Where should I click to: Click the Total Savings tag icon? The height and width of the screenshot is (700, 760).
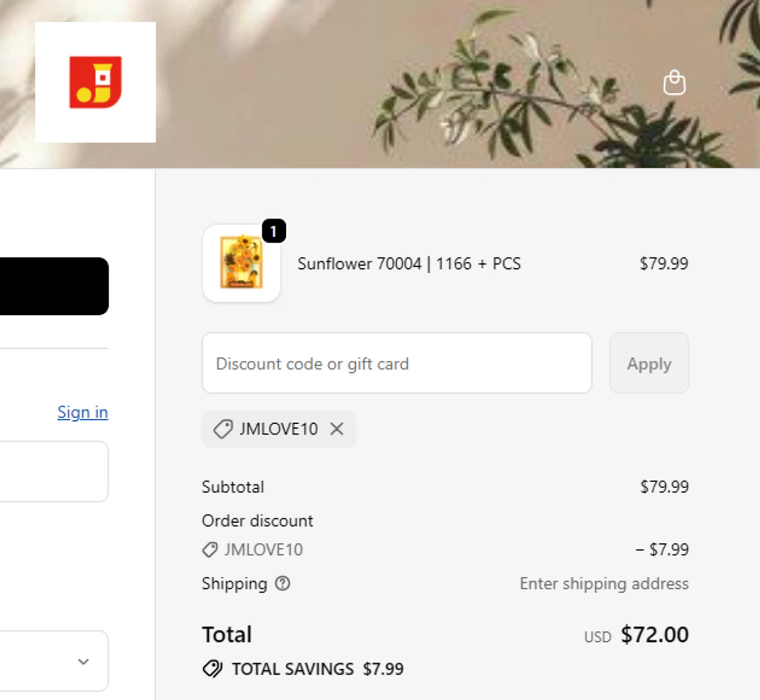(x=212, y=669)
